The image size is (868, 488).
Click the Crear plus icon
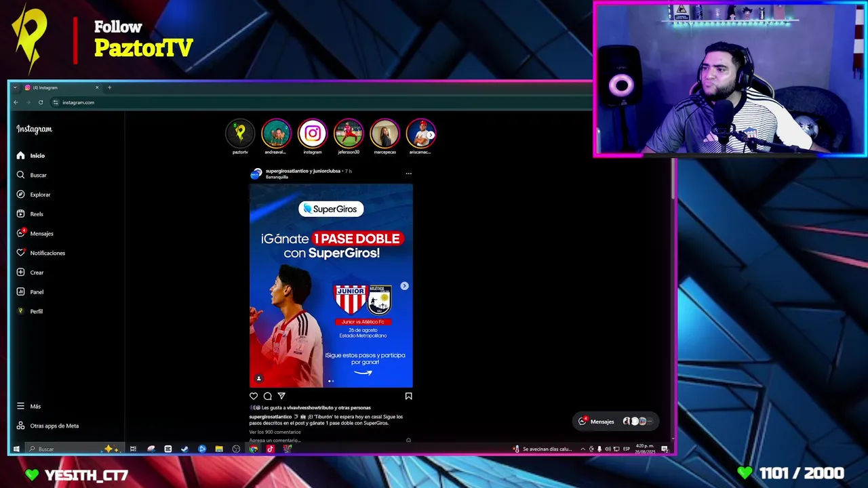coord(20,272)
